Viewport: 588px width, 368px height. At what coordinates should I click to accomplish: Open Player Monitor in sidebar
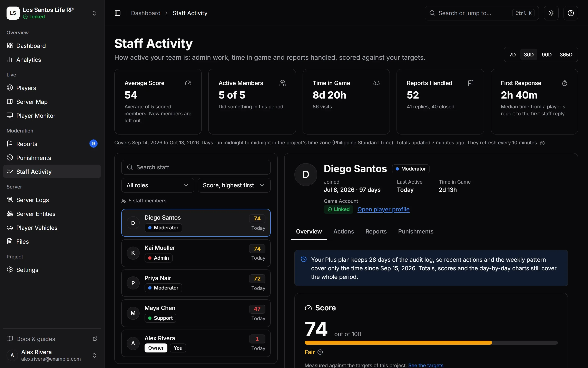point(52,116)
